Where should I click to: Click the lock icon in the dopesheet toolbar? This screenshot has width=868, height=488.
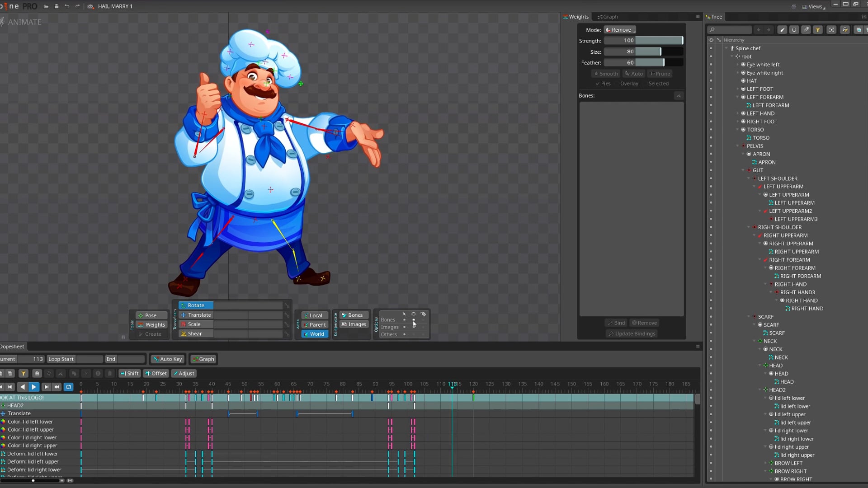(37, 373)
